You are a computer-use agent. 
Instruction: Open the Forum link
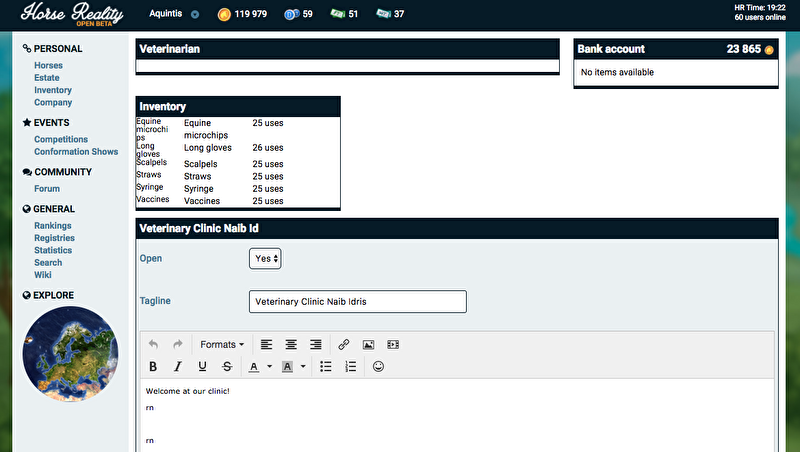point(47,189)
